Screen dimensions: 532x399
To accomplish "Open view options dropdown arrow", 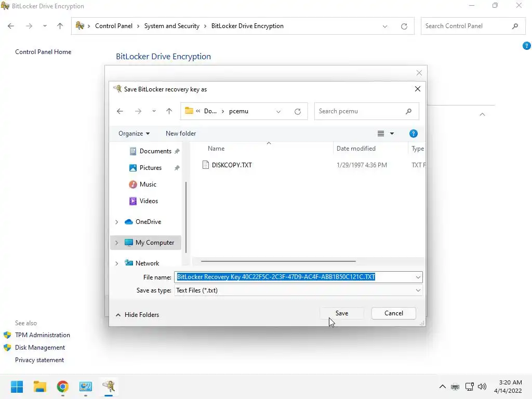I will [392, 134].
